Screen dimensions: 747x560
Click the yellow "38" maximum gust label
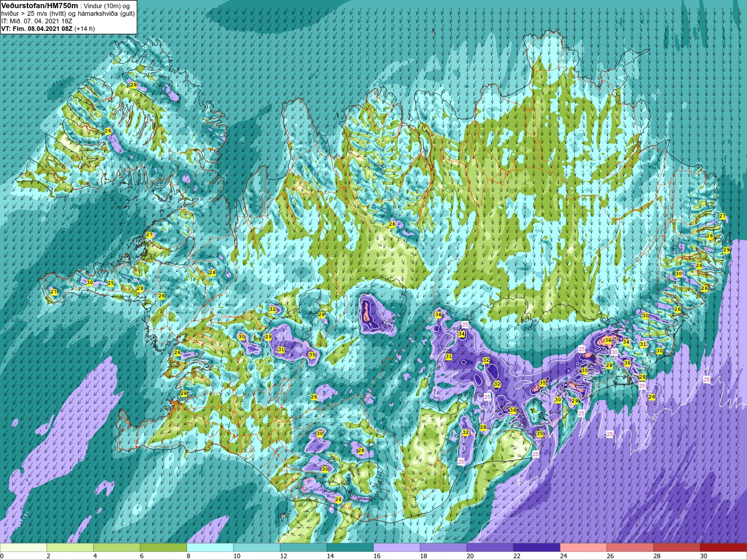tap(608, 340)
